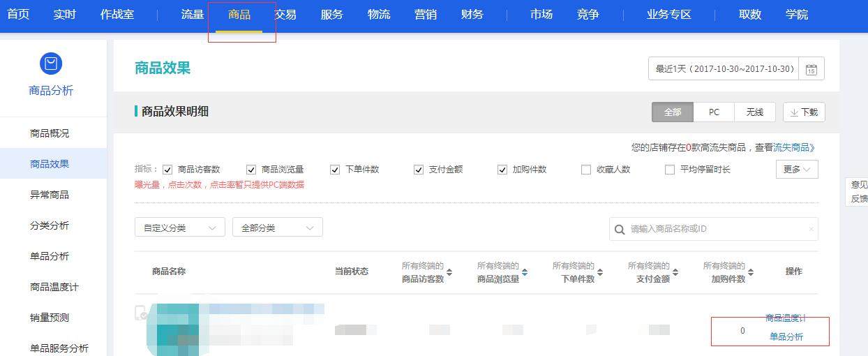The image size is (868, 356).
Task: Open the 全部分类 dropdown
Action: pyautogui.click(x=278, y=228)
